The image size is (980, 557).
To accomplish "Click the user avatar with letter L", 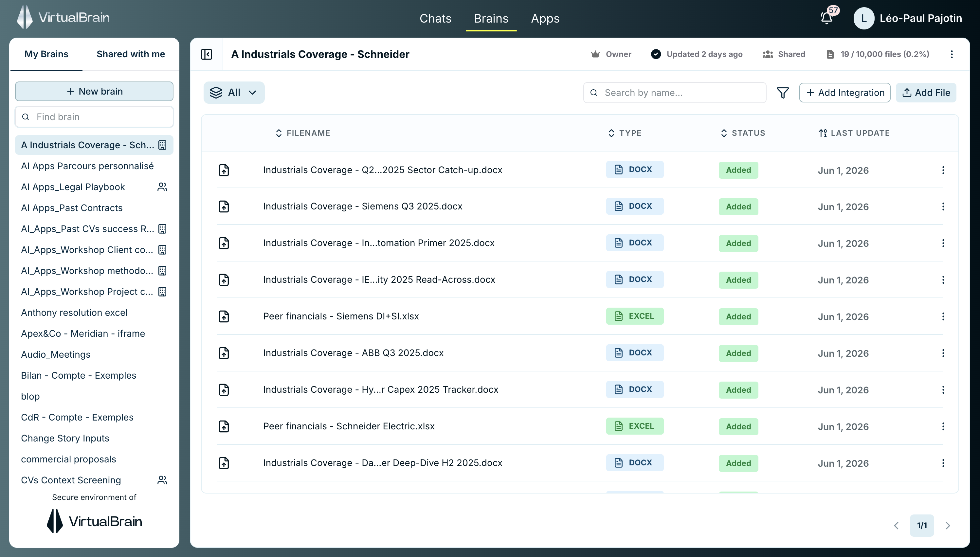I will [864, 18].
